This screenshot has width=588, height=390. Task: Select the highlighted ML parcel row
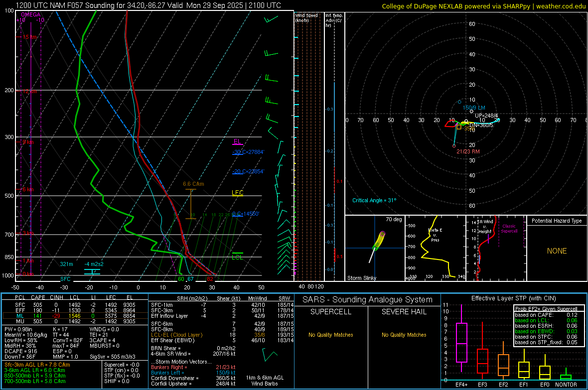point(75,316)
